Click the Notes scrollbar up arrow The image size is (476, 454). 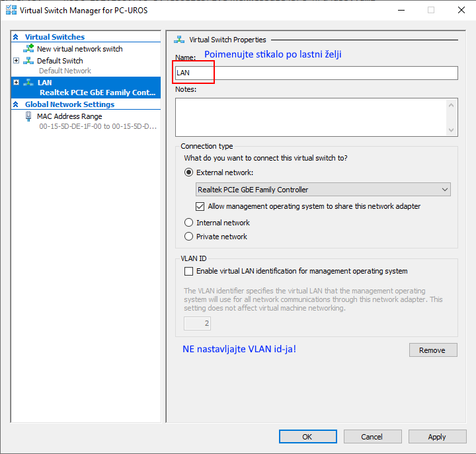click(x=451, y=105)
